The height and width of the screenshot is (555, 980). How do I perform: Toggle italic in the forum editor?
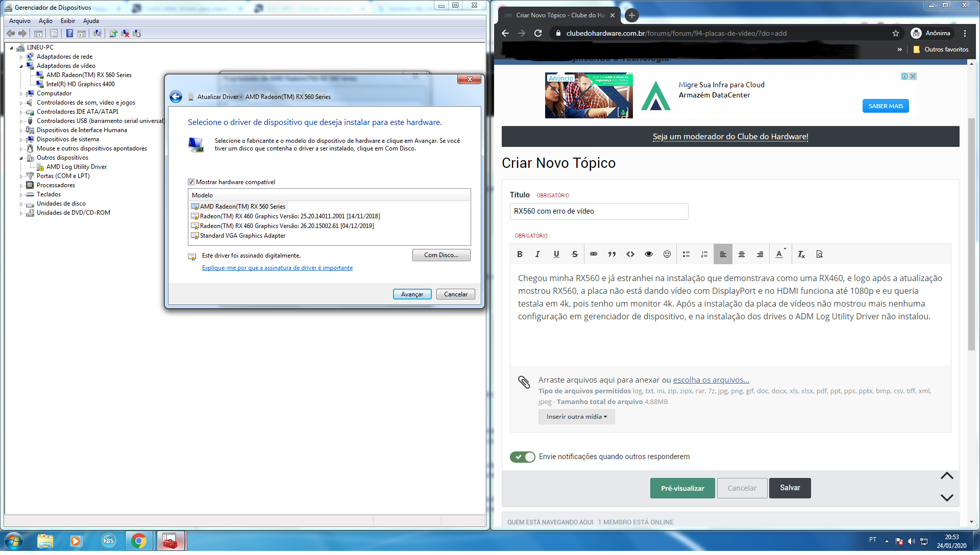[537, 254]
